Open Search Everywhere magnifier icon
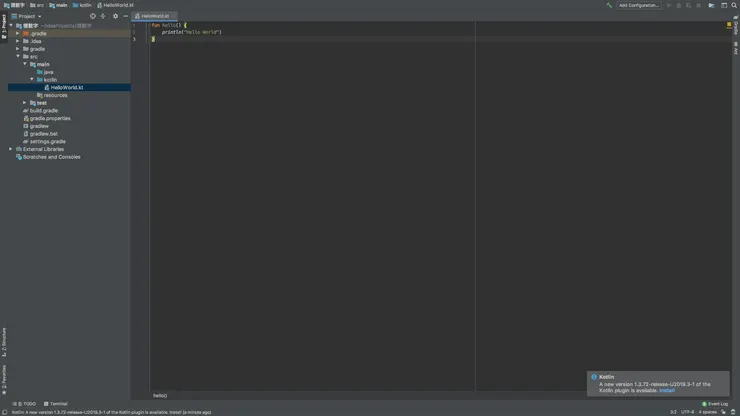Screen dimensions: 740x416 click(734, 5)
